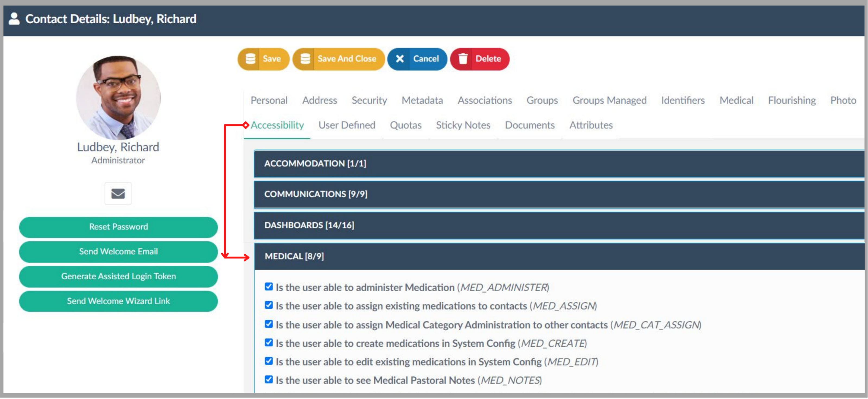Expand the DASHBOARDS [14/16] section
The image size is (868, 399).
[309, 225]
